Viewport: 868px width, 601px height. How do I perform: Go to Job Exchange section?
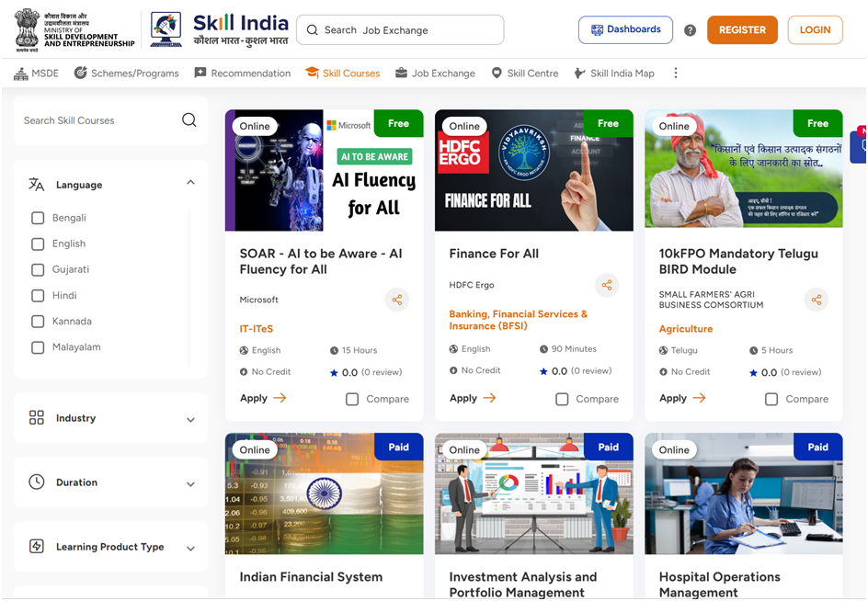click(x=435, y=73)
